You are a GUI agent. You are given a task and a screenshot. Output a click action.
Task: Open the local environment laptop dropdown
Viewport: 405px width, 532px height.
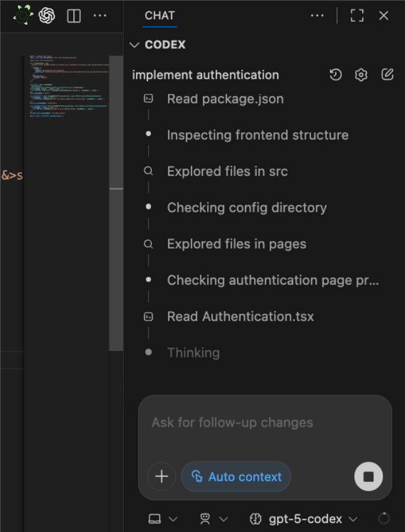point(163,519)
